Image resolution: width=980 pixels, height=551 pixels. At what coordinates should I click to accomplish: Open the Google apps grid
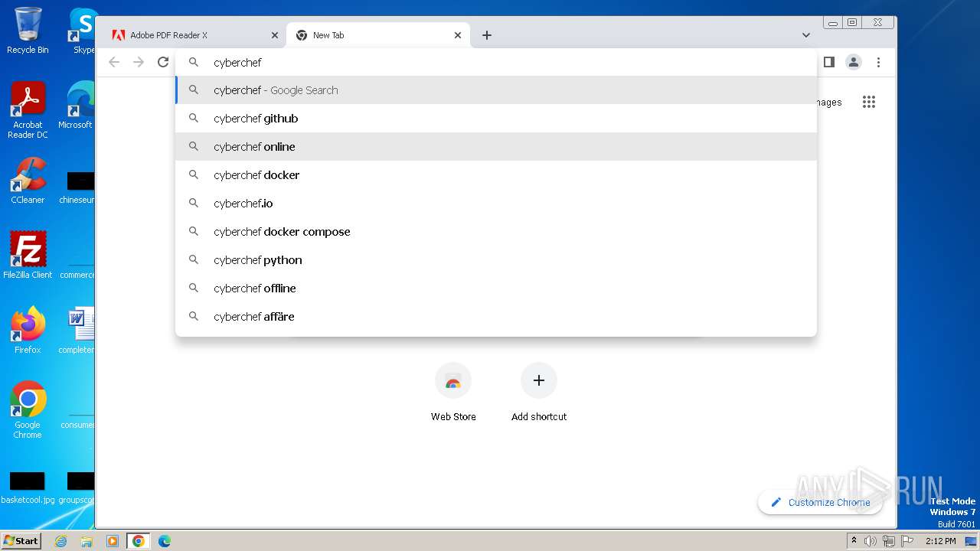coord(868,102)
